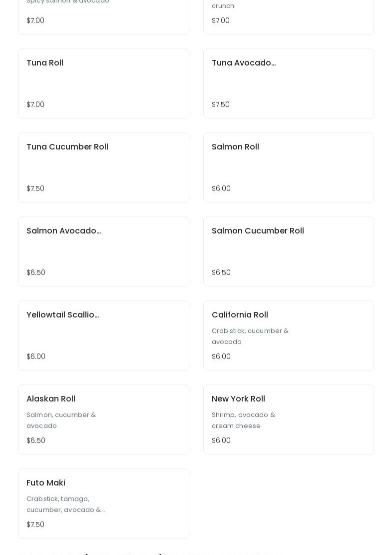Select the Salmon Avocado roll card

click(103, 251)
